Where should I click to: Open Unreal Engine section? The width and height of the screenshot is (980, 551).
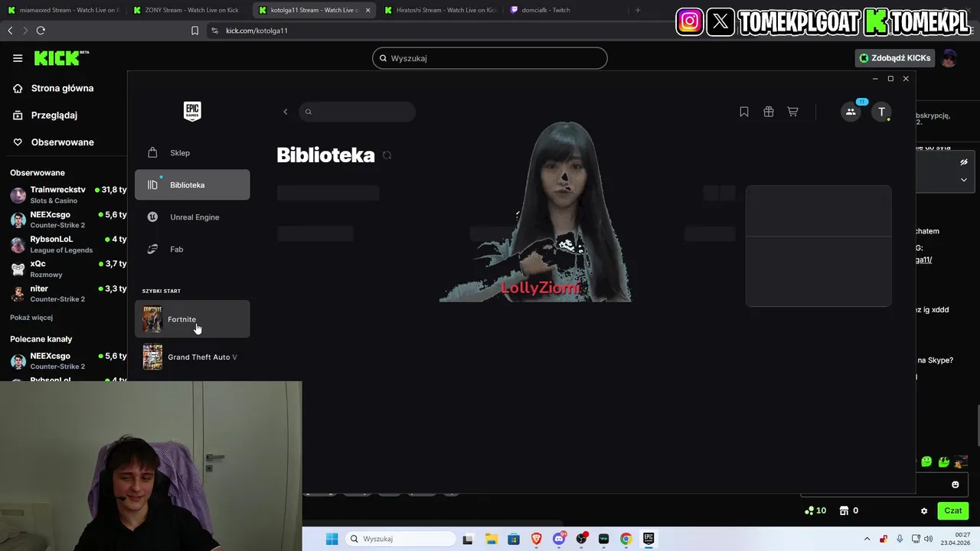(x=192, y=217)
